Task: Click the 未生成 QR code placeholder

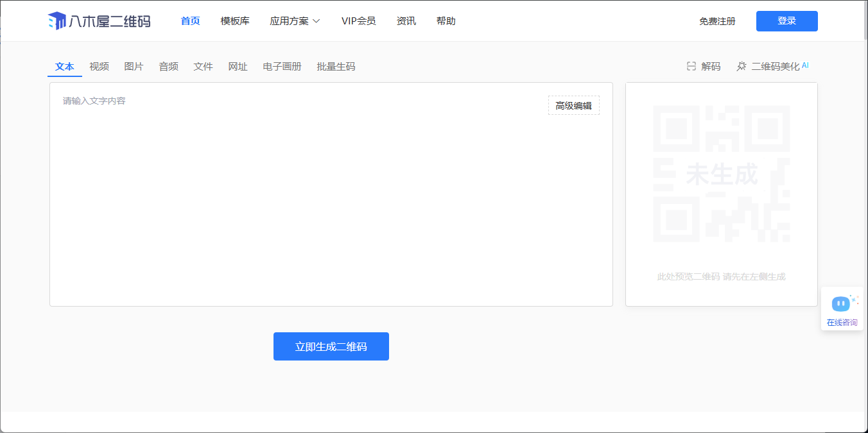Action: pos(721,174)
